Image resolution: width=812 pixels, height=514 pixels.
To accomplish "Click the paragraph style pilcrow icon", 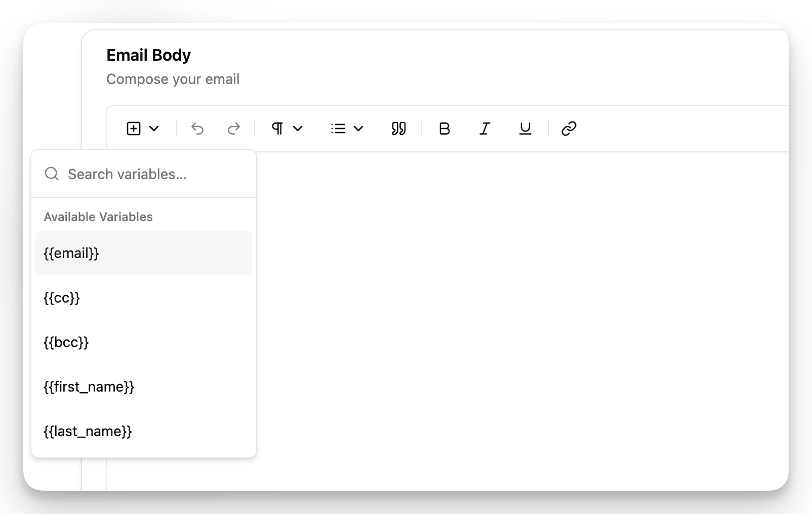I will pyautogui.click(x=277, y=128).
